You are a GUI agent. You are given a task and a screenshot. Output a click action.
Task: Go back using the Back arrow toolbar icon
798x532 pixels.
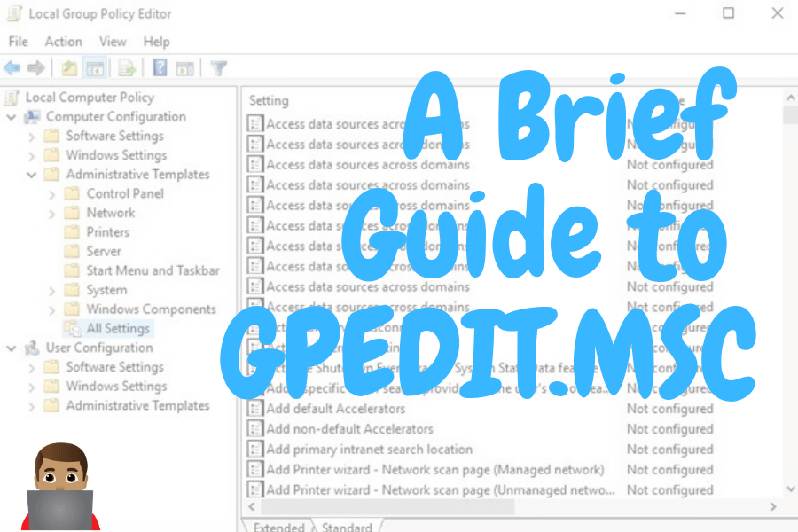[12, 67]
